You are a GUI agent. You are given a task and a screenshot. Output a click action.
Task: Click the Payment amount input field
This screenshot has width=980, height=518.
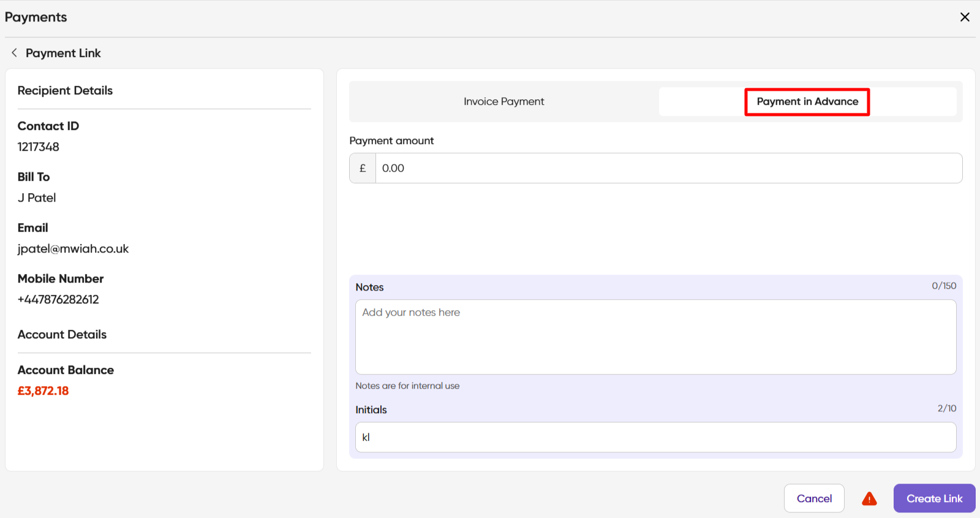click(668, 168)
